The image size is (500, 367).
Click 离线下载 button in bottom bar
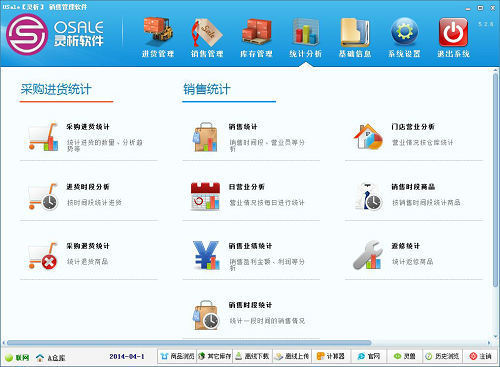(x=252, y=356)
